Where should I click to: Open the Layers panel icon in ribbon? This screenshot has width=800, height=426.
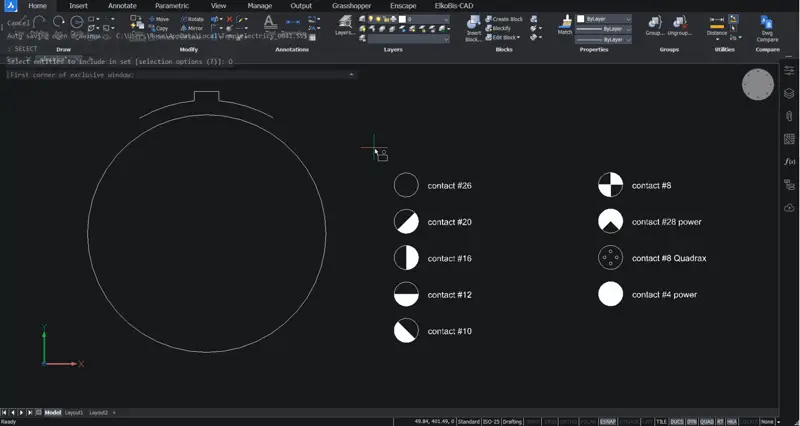345,24
